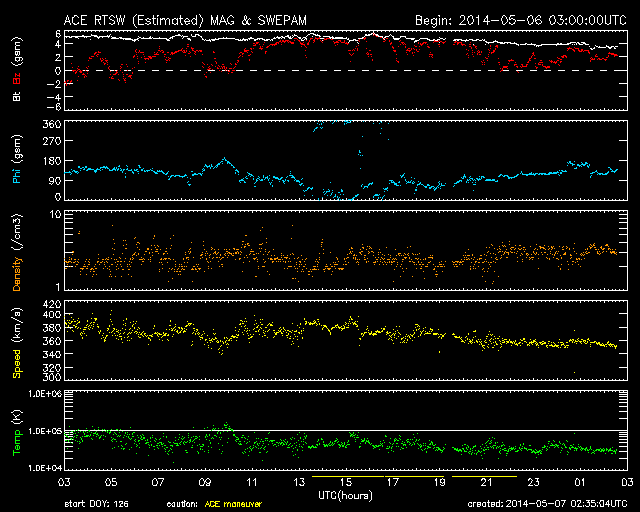Click the yellow maneuver bar above hour 21
640x512 pixels.
pos(484,476)
